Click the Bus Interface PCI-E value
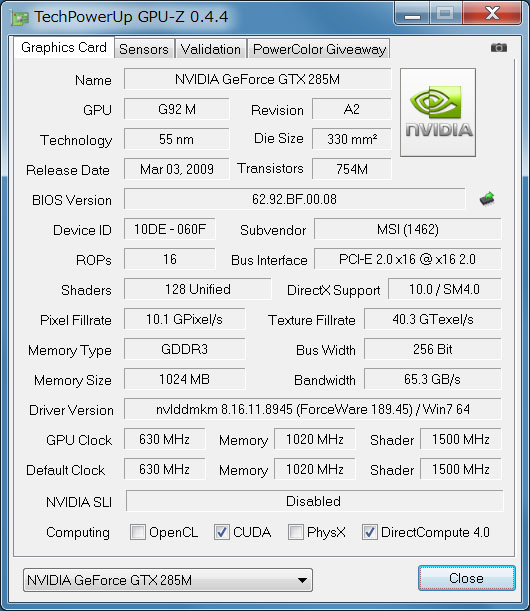530x611 pixels. tap(408, 259)
